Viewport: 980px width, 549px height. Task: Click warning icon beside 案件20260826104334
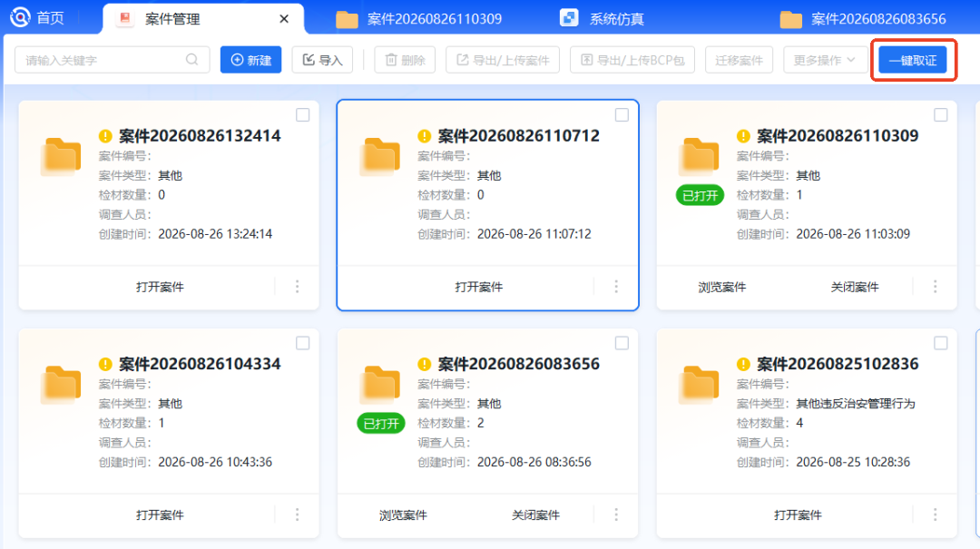point(105,364)
